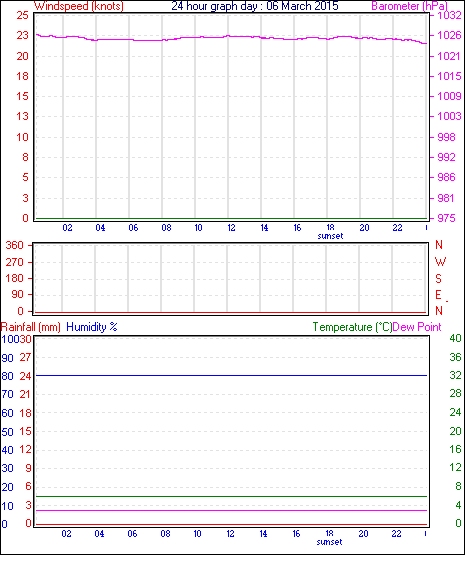
Task: Click the 12 hour mark on top graph
Action: (231, 228)
